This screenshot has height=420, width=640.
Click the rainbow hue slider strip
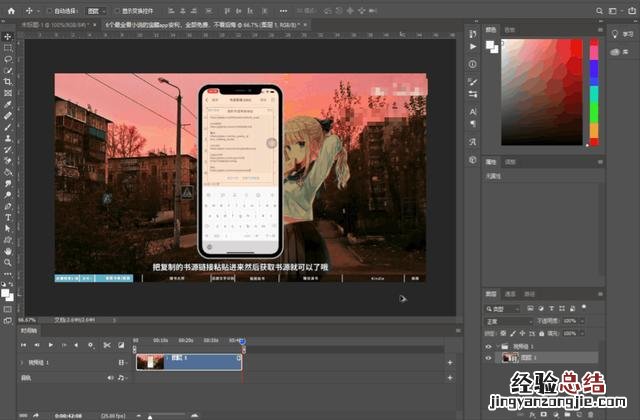(x=593, y=90)
